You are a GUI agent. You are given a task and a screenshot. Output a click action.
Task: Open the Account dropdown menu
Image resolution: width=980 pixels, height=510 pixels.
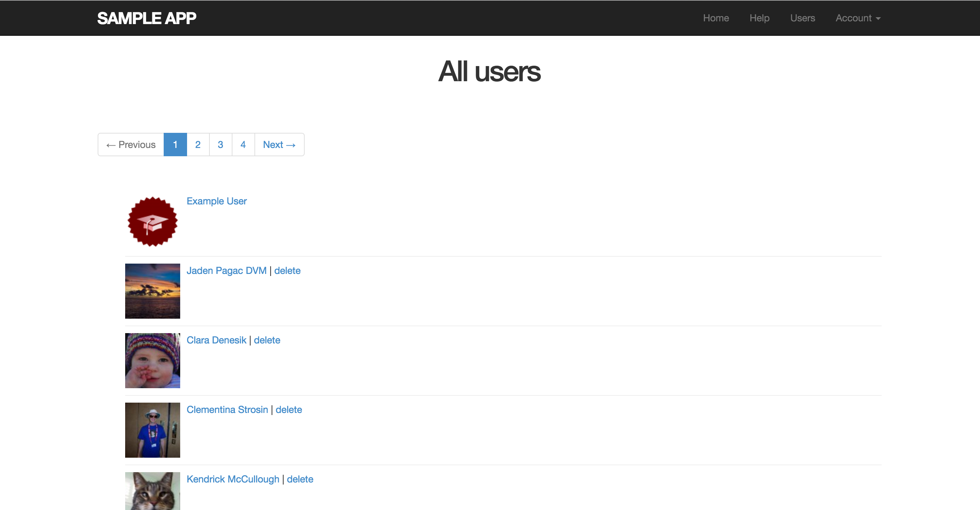coord(858,18)
